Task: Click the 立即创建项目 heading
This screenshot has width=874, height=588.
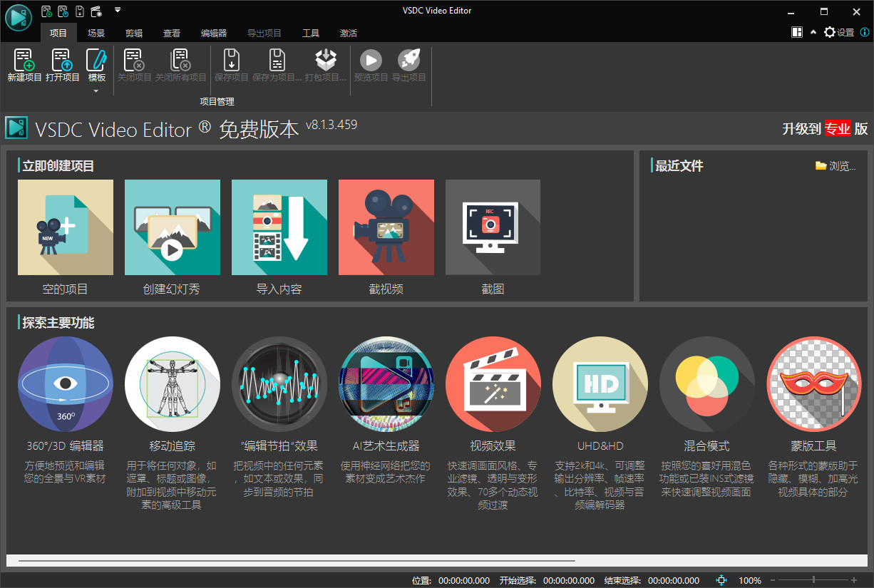Action: click(58, 166)
